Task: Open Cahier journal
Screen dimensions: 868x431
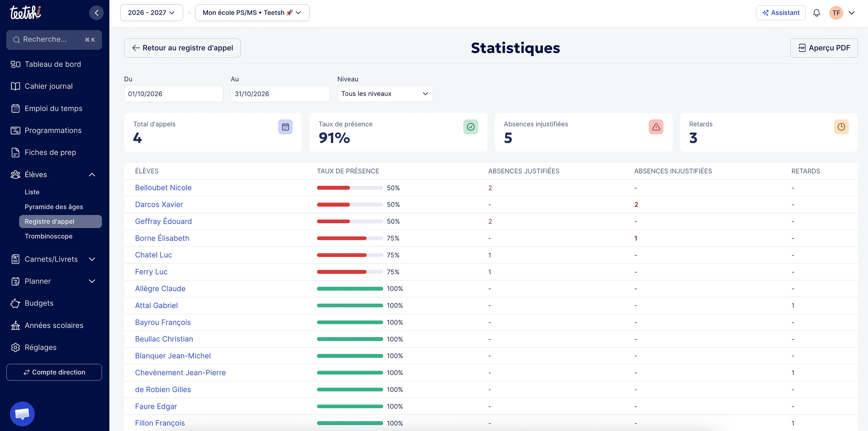Action: click(x=49, y=86)
